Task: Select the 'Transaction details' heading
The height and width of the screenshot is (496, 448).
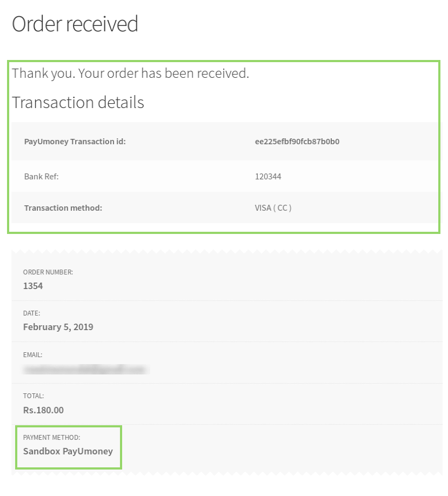Action: (78, 102)
